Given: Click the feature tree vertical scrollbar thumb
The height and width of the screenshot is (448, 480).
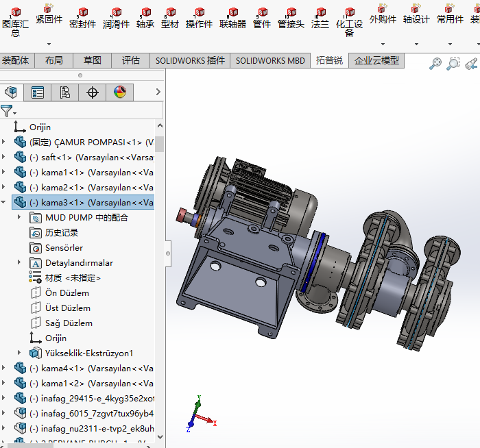Looking at the screenshot, I should pos(159,144).
